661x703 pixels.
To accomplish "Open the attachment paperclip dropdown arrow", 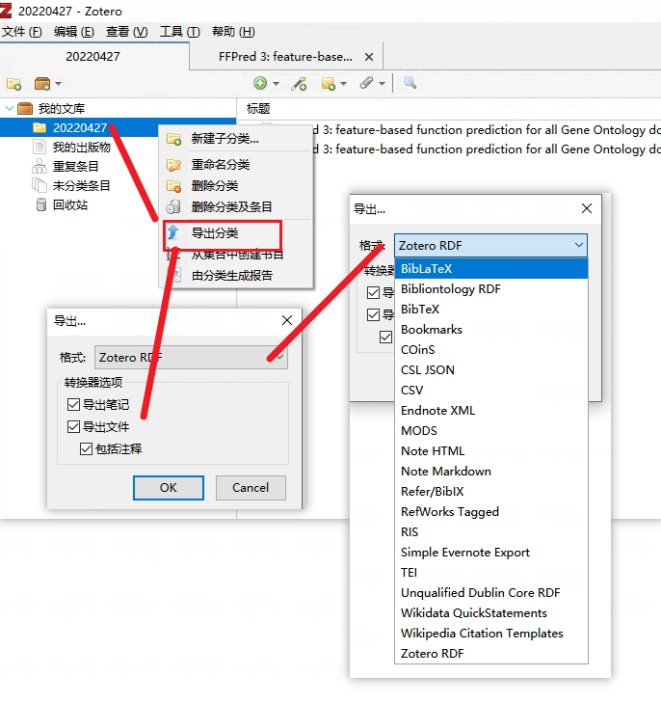I will (382, 83).
